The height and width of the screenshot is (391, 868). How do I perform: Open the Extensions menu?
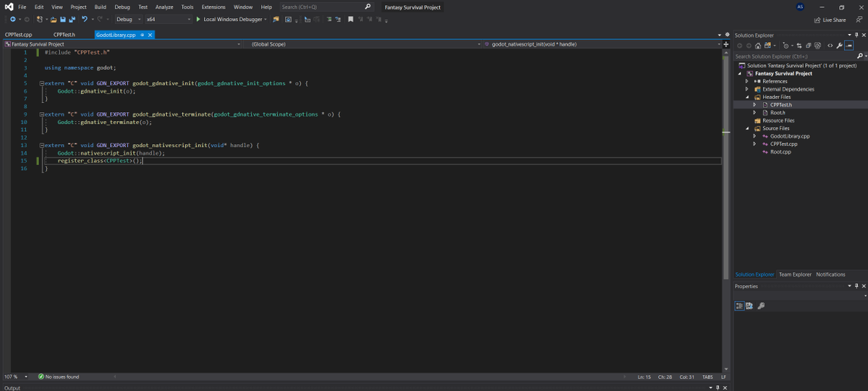pyautogui.click(x=213, y=7)
